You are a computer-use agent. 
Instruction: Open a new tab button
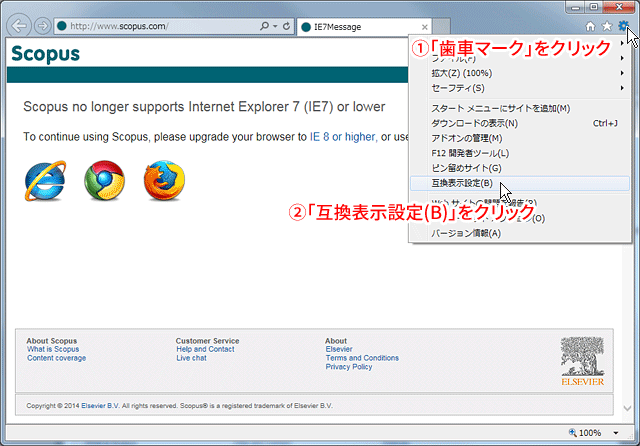pos(441,27)
